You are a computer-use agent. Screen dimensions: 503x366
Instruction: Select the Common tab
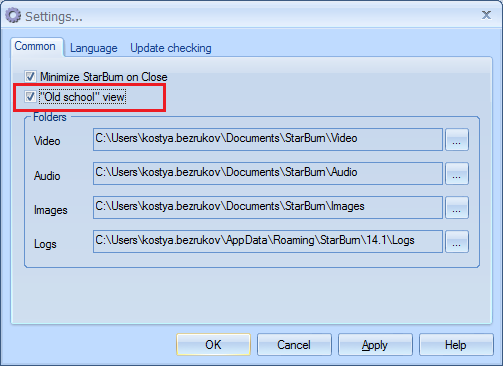tap(35, 46)
